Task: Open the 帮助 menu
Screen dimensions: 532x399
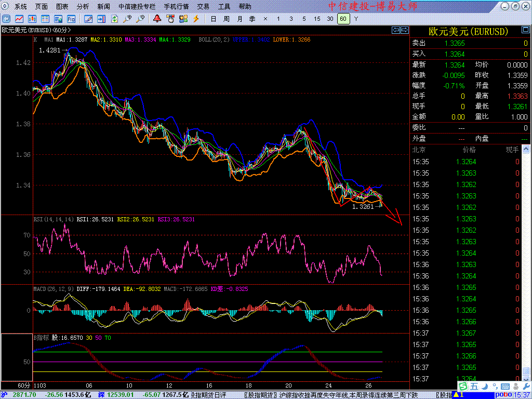Action: pos(245,6)
